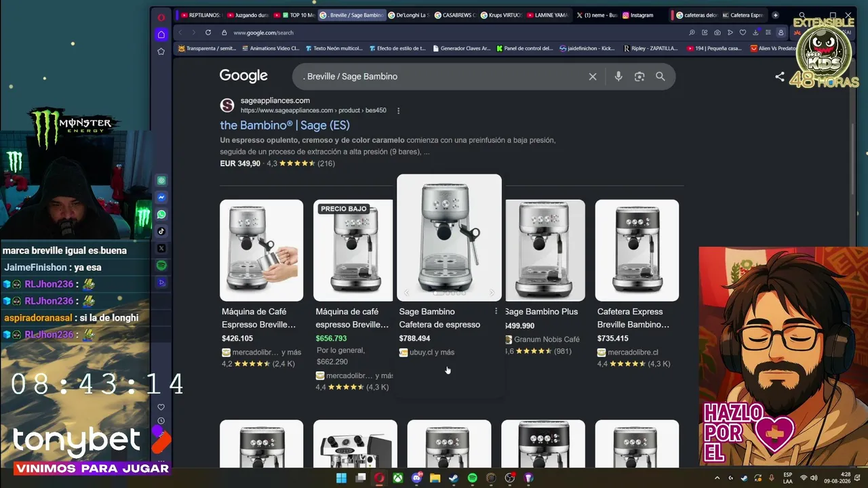Click the 'Granum Nobis Café' seller text
868x488 pixels.
coord(547,340)
